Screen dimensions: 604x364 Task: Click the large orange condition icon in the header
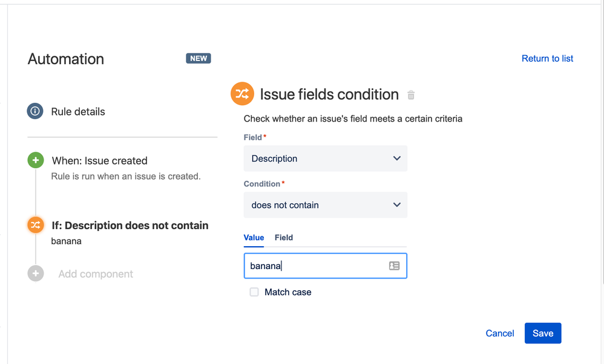tap(242, 94)
